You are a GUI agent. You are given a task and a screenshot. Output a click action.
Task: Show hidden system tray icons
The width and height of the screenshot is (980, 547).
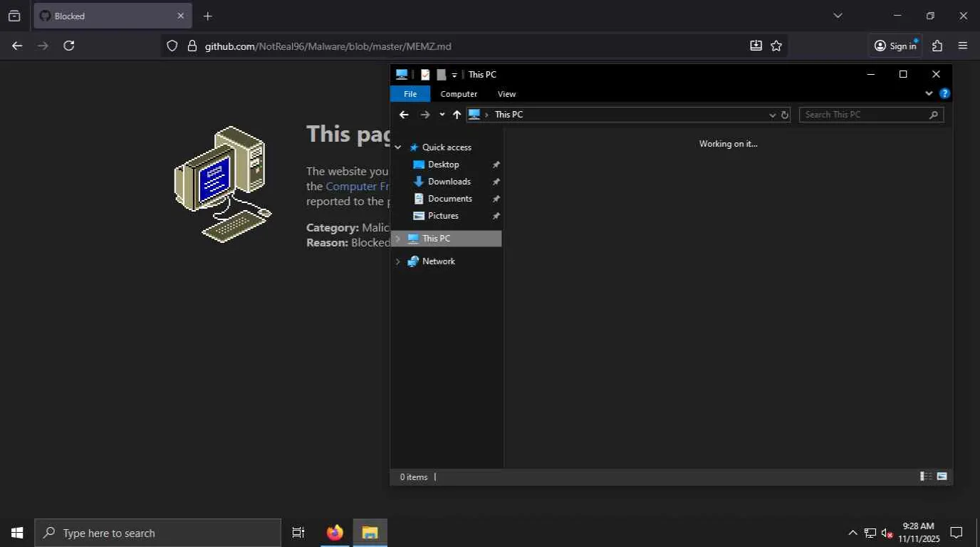point(853,533)
